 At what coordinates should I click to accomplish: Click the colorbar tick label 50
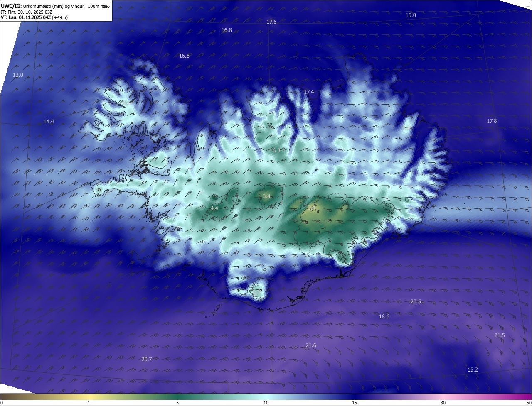529,403
